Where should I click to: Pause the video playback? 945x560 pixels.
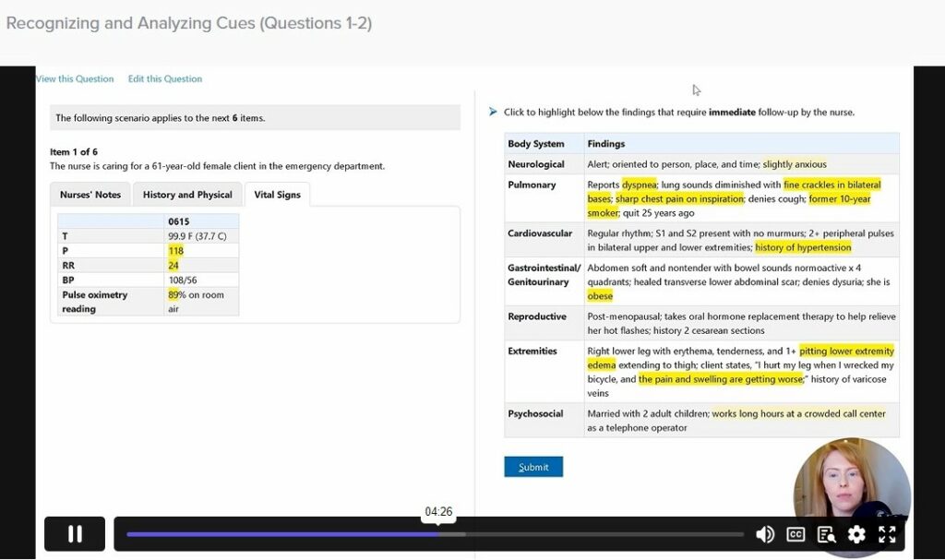coord(74,534)
